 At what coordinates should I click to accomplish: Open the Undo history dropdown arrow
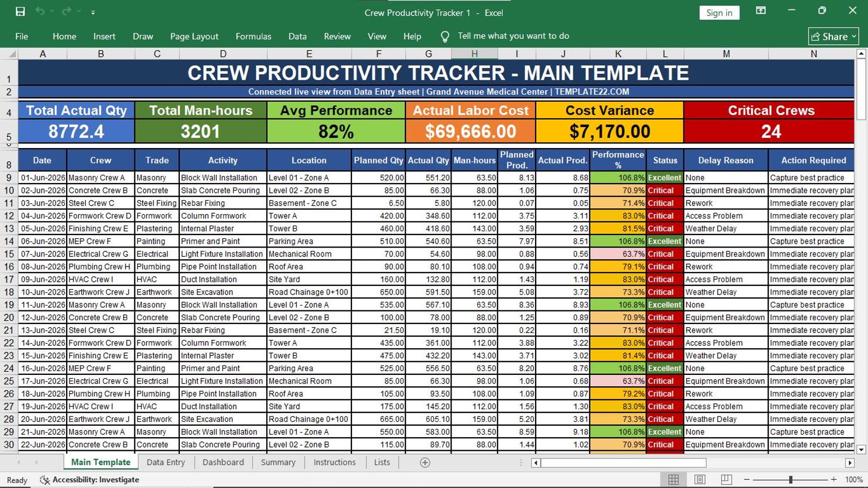(52, 11)
